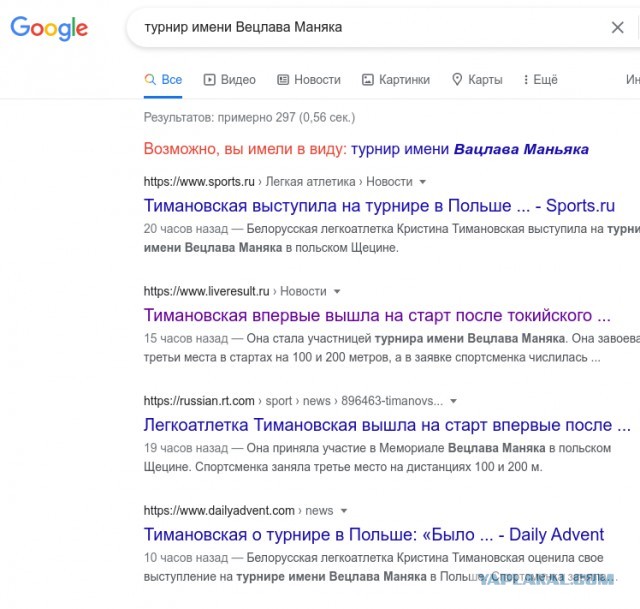Click the Google logo

tap(49, 28)
